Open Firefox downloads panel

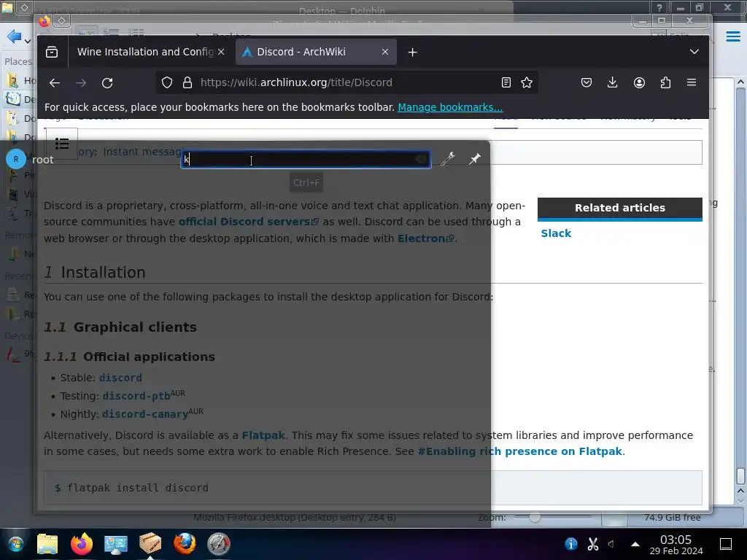click(613, 83)
